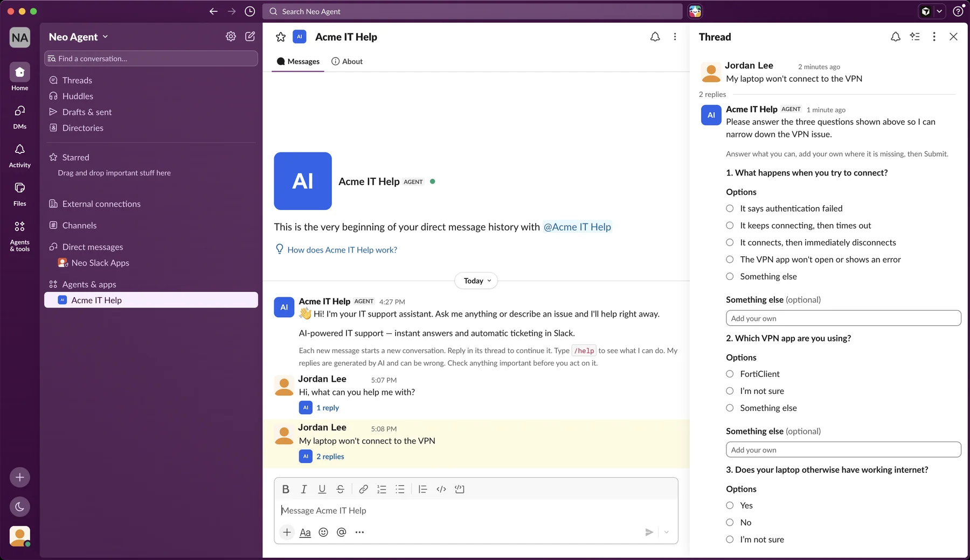Select 'The VPN app won't open' option
The height and width of the screenshot is (560, 970).
click(730, 259)
